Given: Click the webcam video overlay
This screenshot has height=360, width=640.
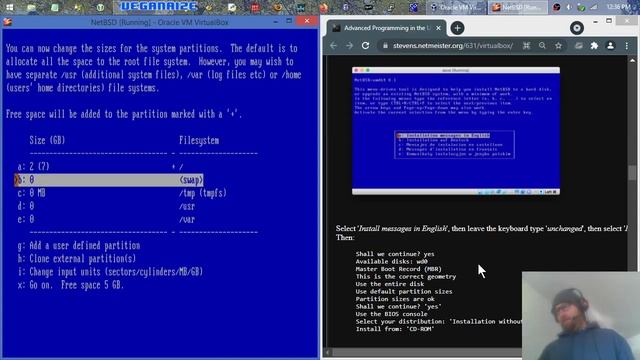Looking at the screenshot, I should pyautogui.click(x=580, y=316).
